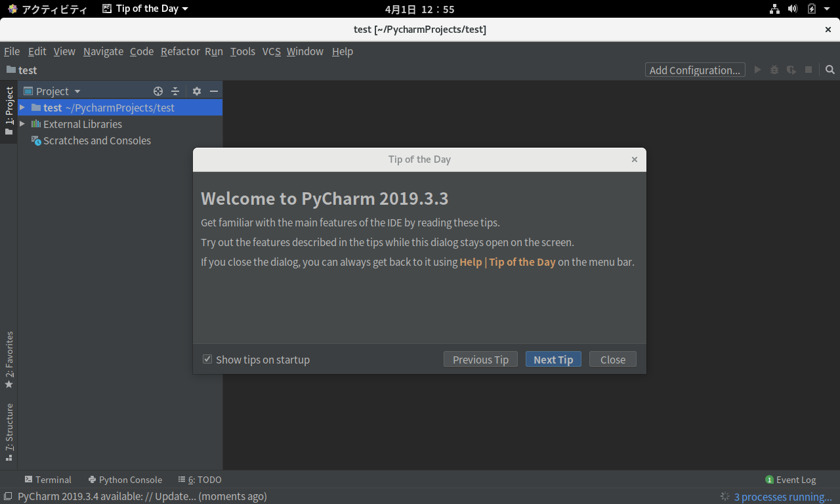Collapse all nodes with the collapse icon
Screen dimensions: 840x504
tap(175, 91)
